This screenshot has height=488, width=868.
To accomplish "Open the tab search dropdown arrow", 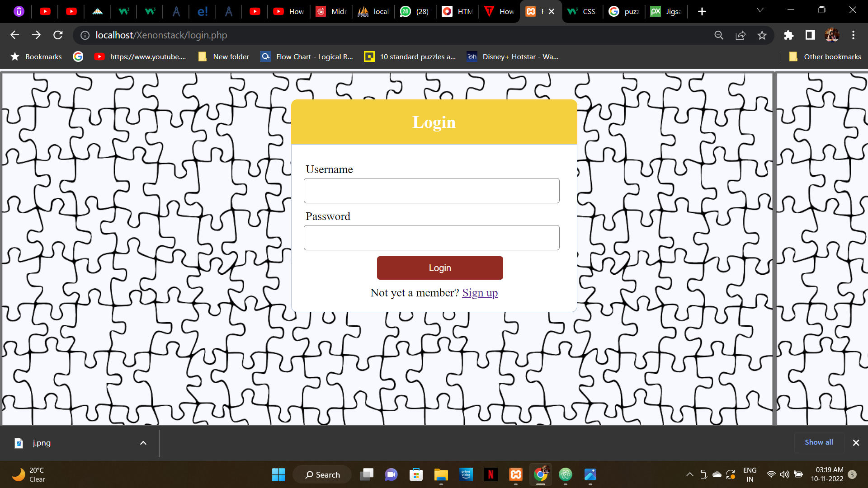I will [760, 10].
